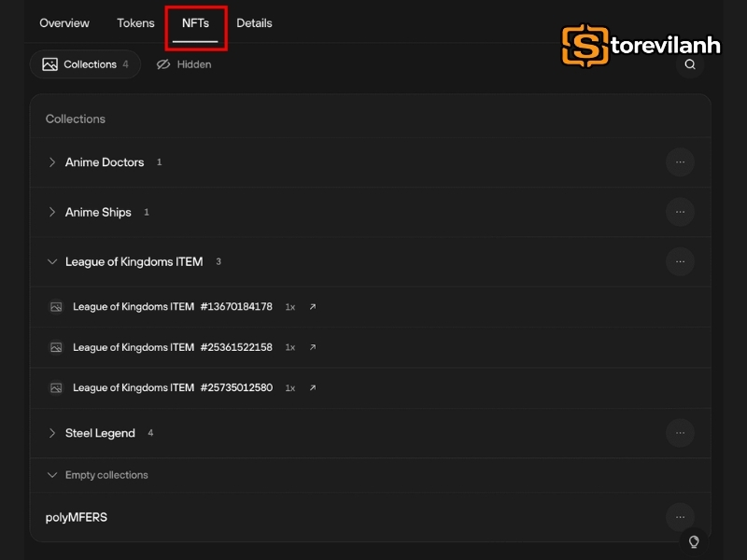The image size is (747, 560).
Task: Show the Collections filter view
Action: (x=85, y=64)
